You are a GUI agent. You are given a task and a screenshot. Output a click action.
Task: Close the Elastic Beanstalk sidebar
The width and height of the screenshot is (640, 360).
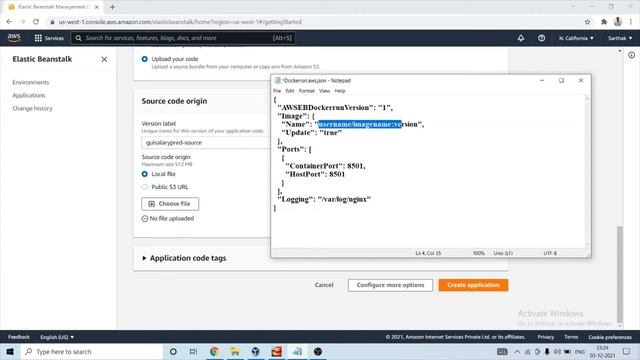point(104,59)
